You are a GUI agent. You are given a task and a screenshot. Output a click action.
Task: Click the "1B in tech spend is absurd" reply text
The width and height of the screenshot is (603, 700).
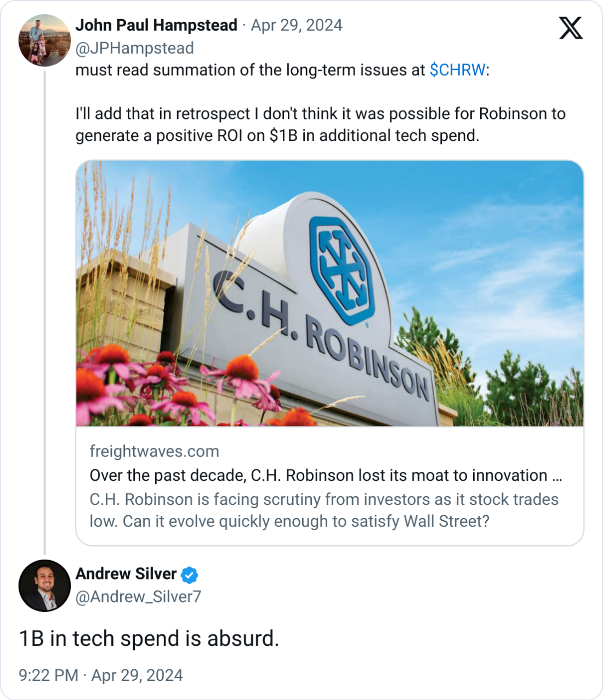coord(149,639)
